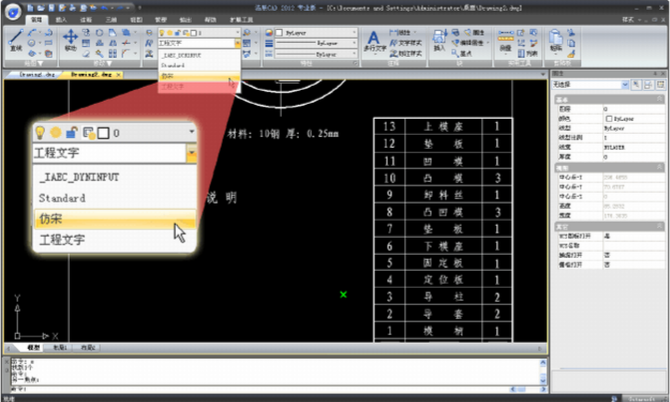The image size is (670, 402).
Task: Click the 颜色 ByLayer swatch in Properties panel
Action: click(609, 118)
